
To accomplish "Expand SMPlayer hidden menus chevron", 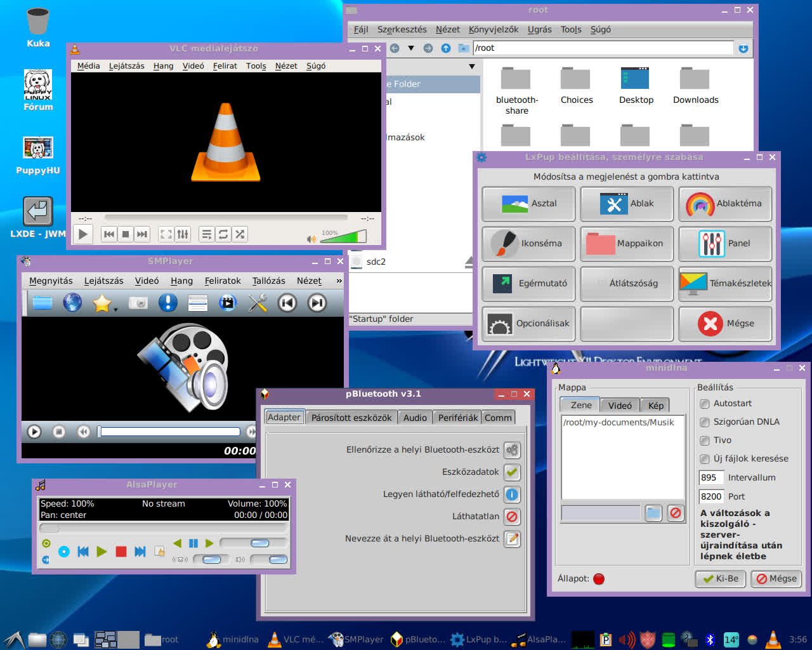I will click(339, 281).
